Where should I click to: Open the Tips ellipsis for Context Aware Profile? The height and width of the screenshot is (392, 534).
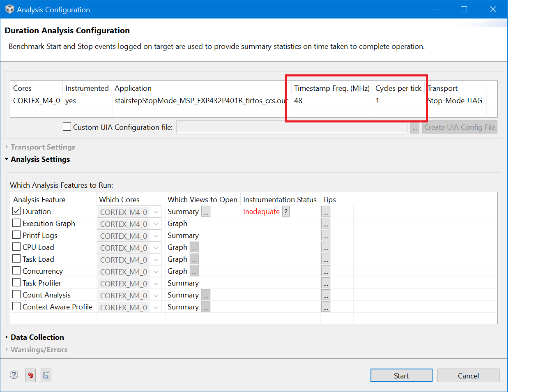(x=326, y=307)
